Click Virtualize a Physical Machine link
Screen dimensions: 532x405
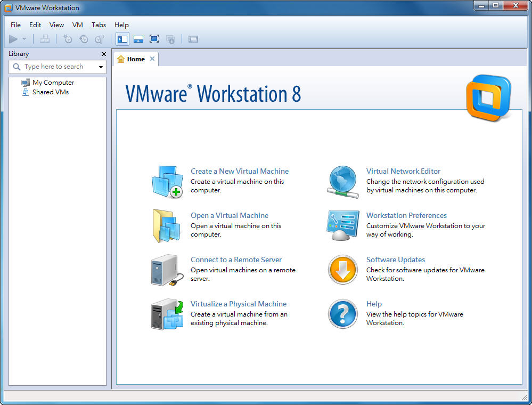(x=239, y=304)
